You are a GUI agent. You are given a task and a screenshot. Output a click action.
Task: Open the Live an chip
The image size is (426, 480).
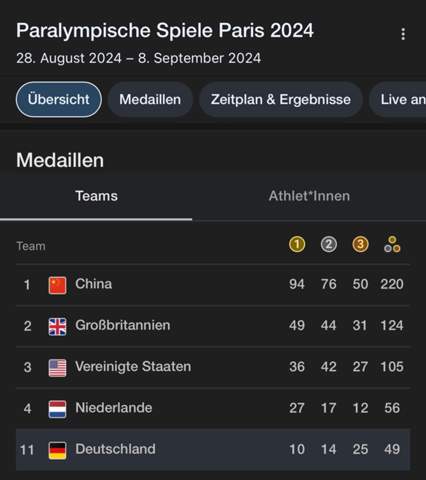point(398,99)
